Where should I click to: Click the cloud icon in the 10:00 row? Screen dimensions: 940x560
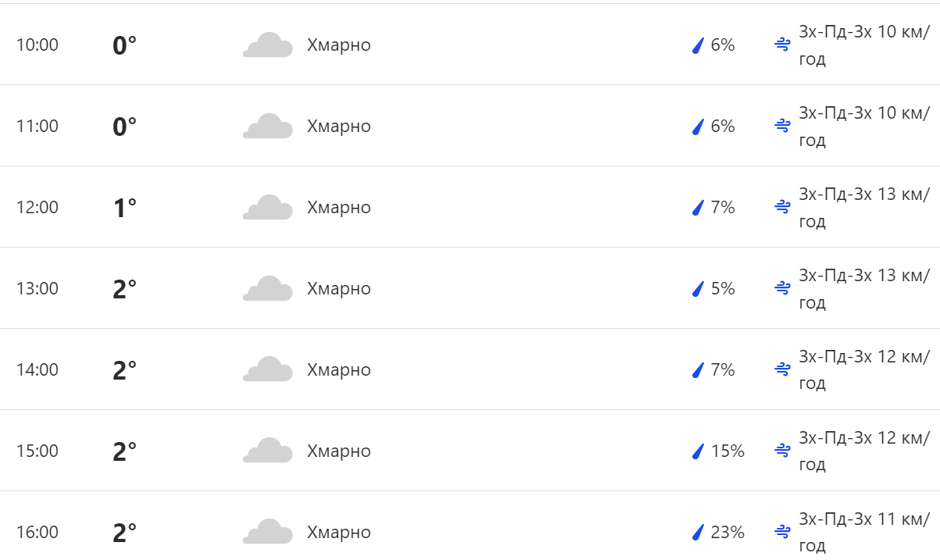267,45
